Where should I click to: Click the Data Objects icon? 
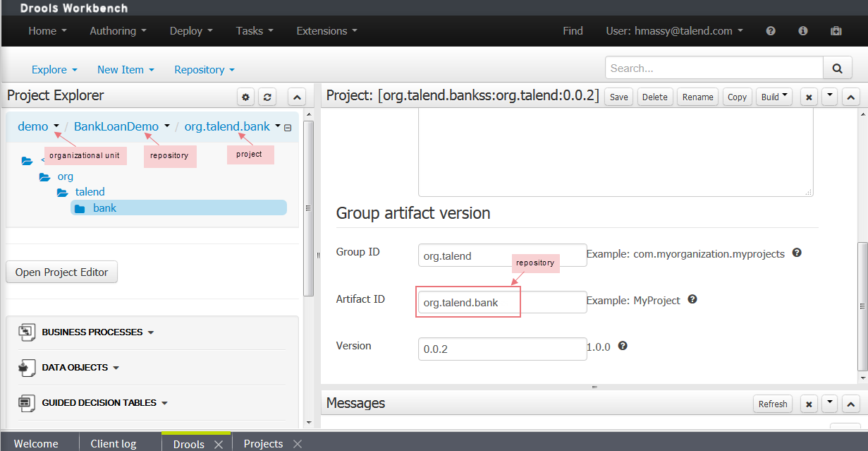(x=27, y=367)
